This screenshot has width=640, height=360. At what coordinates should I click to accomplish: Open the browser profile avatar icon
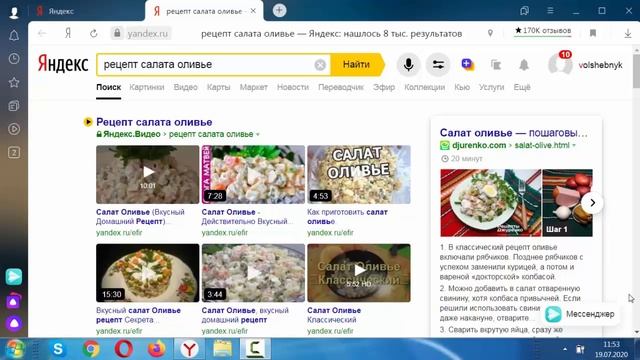pos(14,12)
